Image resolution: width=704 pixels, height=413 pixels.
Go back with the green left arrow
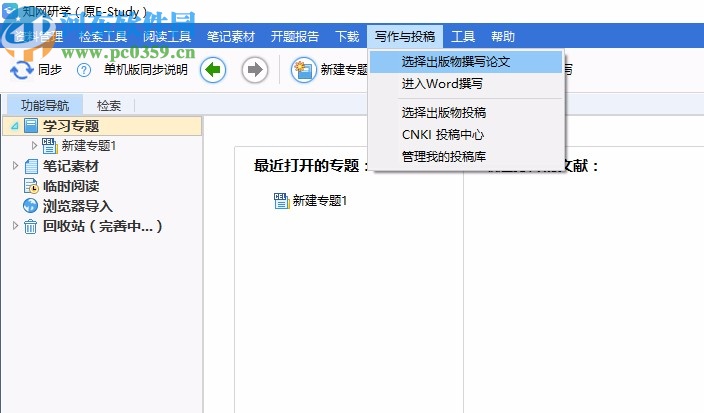point(213,70)
